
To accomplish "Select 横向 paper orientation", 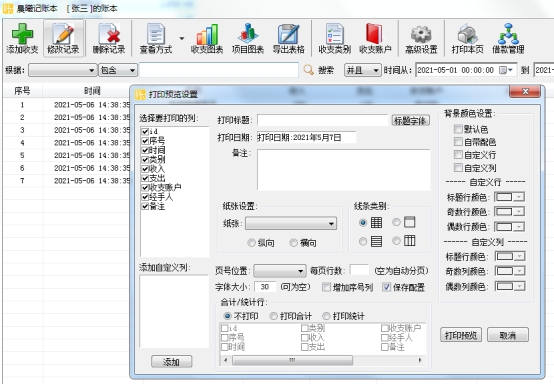I will (x=293, y=243).
